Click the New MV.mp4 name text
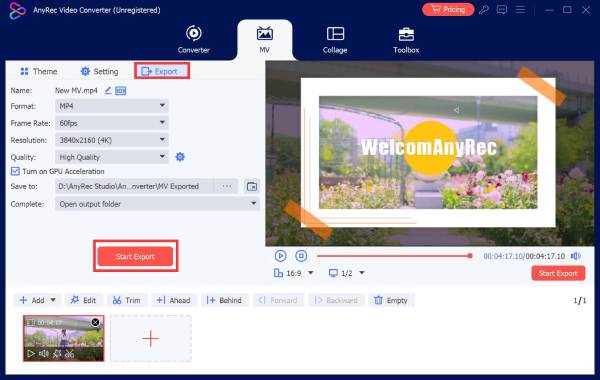 click(76, 91)
